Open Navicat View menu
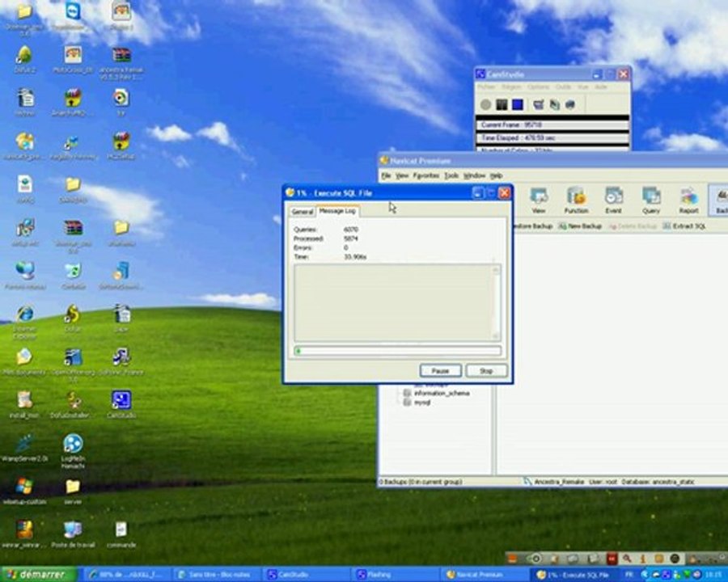 pyautogui.click(x=401, y=175)
